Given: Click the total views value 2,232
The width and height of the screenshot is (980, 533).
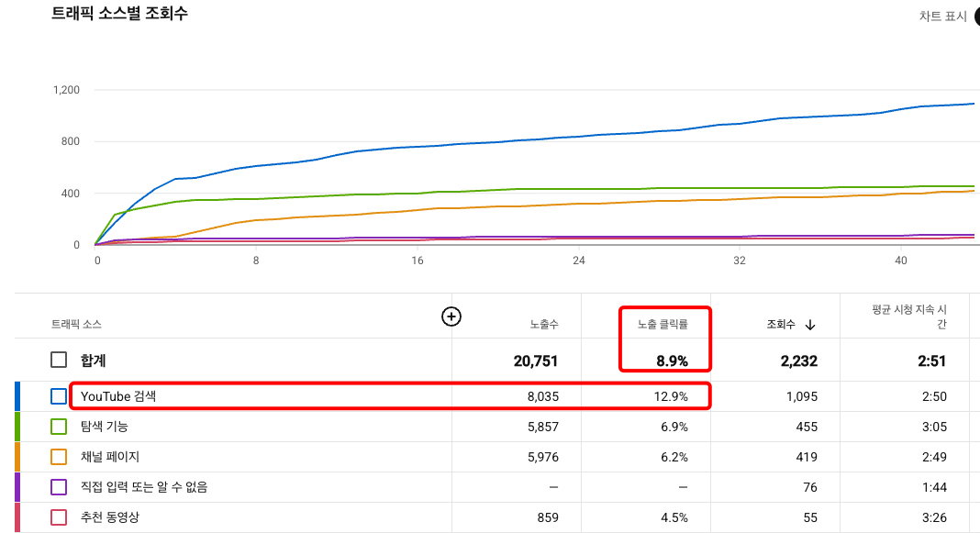Looking at the screenshot, I should click(798, 361).
